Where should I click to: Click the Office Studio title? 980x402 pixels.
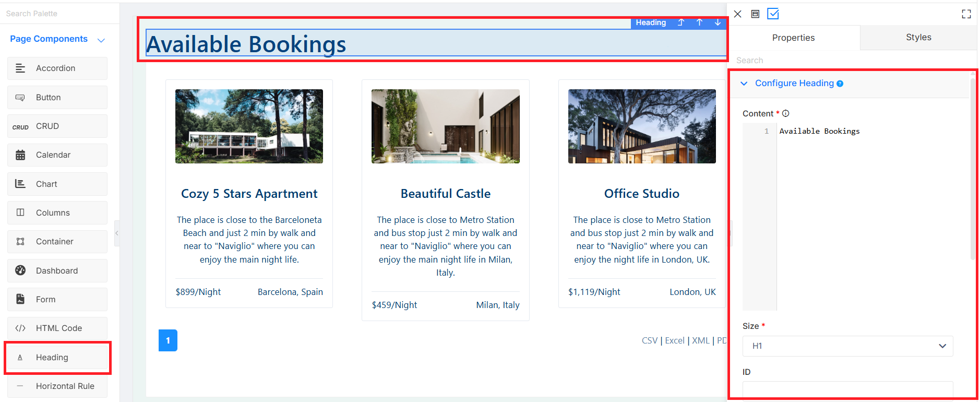point(642,194)
